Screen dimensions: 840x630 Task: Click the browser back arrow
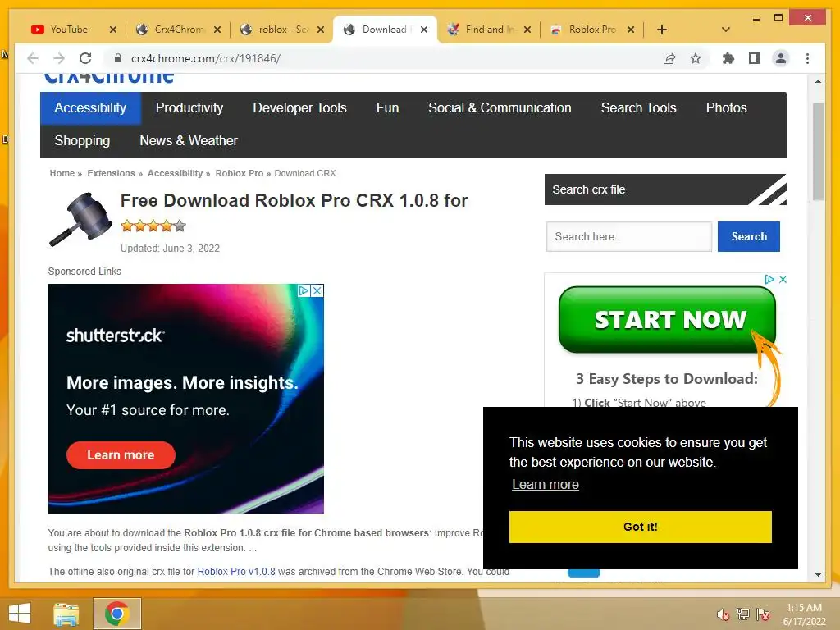point(33,58)
